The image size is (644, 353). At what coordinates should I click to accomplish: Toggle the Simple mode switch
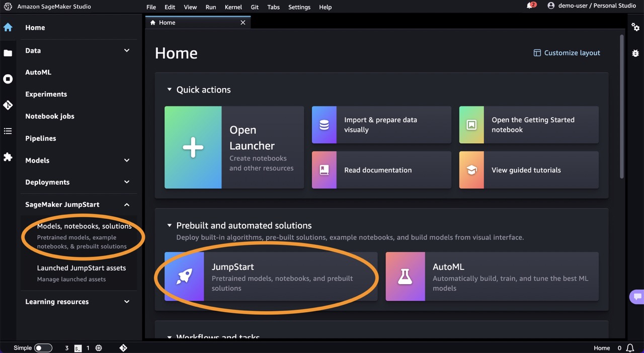pyautogui.click(x=43, y=348)
